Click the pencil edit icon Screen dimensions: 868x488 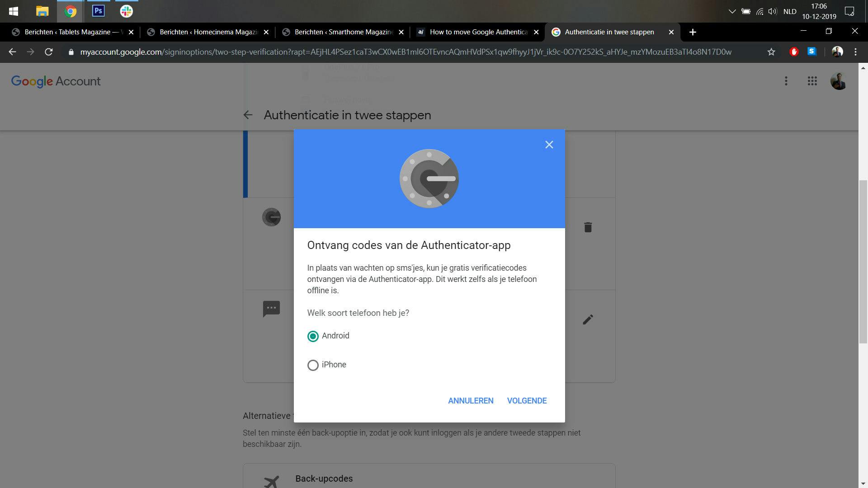coord(588,320)
